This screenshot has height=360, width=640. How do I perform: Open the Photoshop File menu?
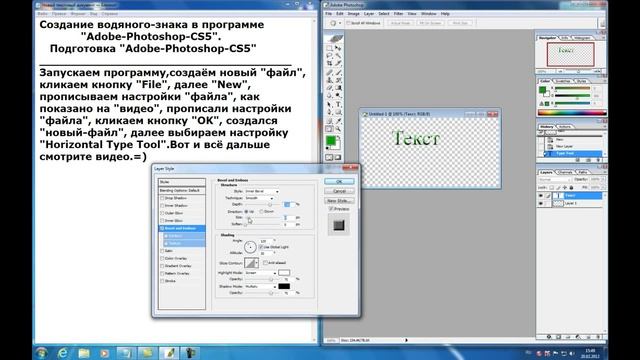click(329, 14)
